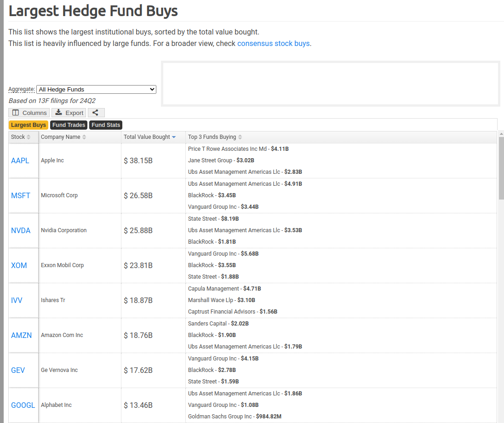Open the consensus stock buys link
504x423 pixels.
pos(274,43)
